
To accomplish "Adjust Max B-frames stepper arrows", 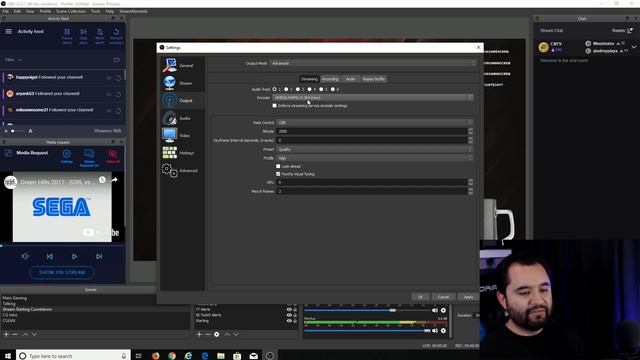I will click(x=470, y=191).
